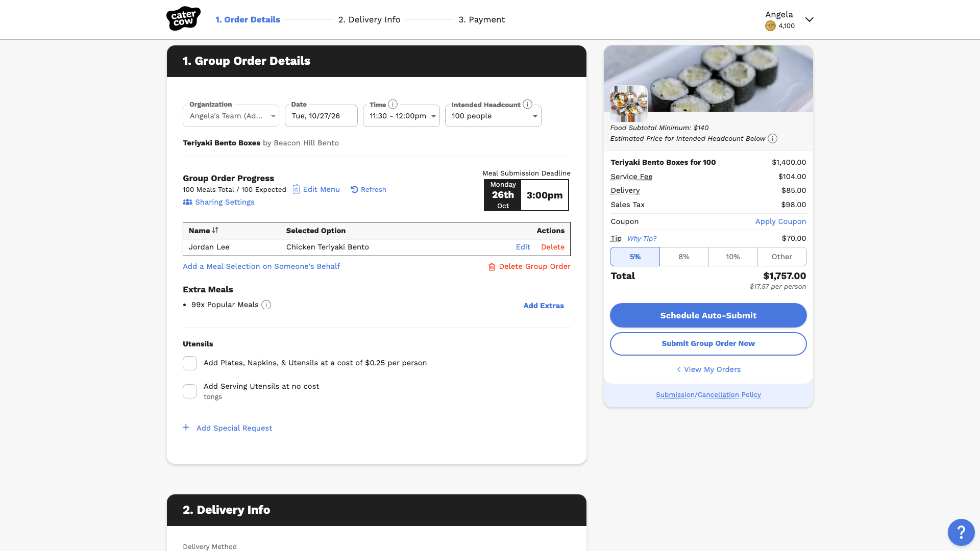Click the Popular Meals info icon
Image resolution: width=980 pixels, height=551 pixels.
(266, 305)
